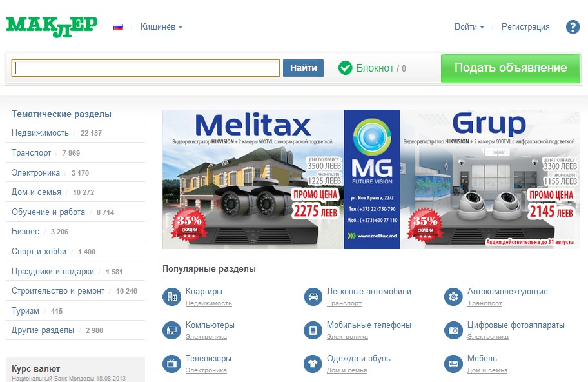Open Дом и семья sidebar category
This screenshot has width=588, height=382.
36,192
